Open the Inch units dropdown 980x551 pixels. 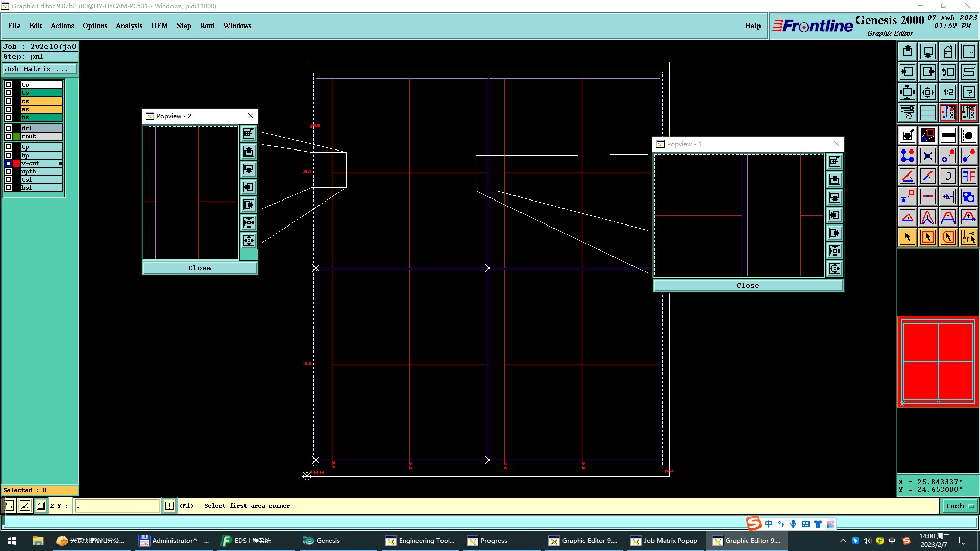[960, 506]
